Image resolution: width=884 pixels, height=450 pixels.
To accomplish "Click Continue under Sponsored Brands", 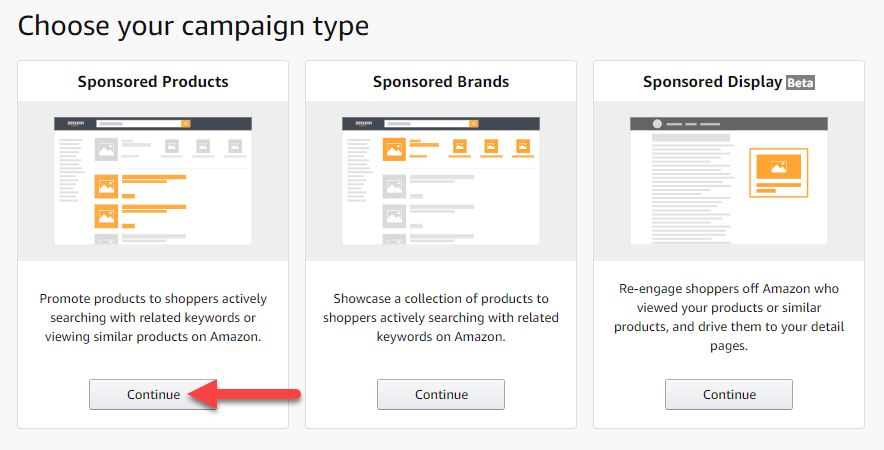I will (x=440, y=394).
